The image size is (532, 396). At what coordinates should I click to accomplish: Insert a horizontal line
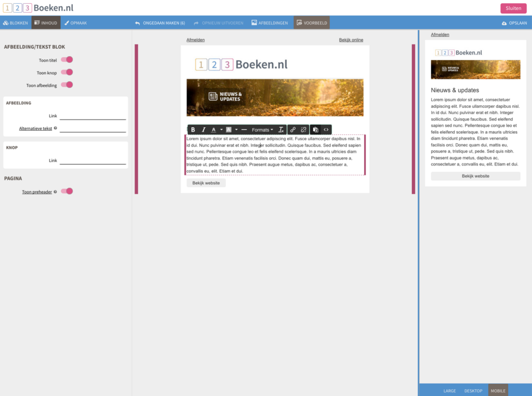pyautogui.click(x=244, y=130)
